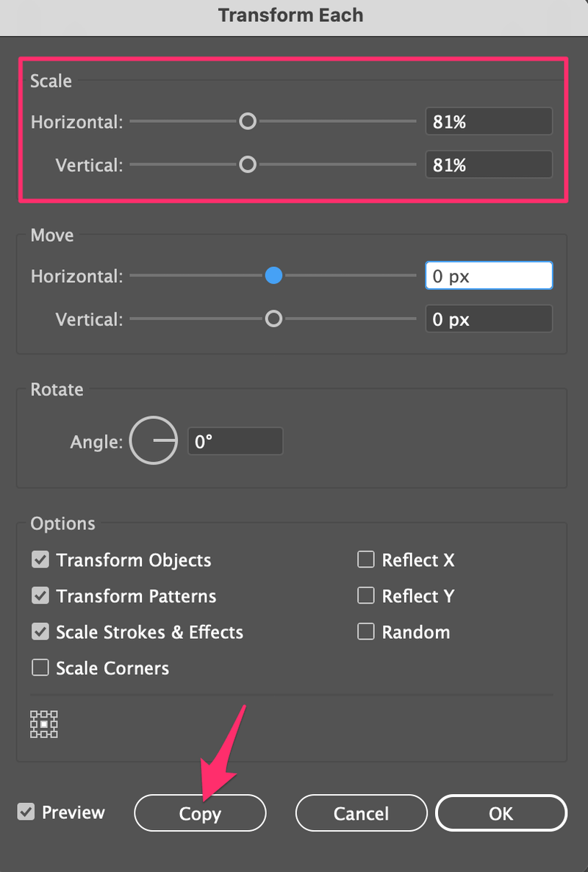Click the 81% horizontal scale field

tap(488, 121)
